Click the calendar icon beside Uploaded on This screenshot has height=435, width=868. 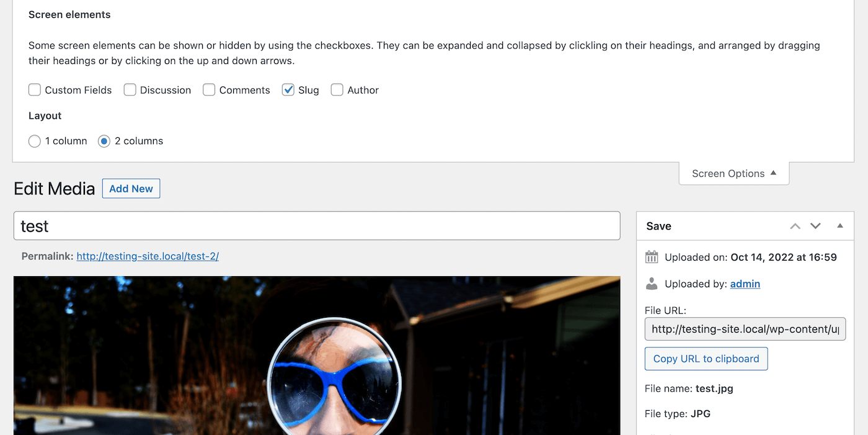652,257
